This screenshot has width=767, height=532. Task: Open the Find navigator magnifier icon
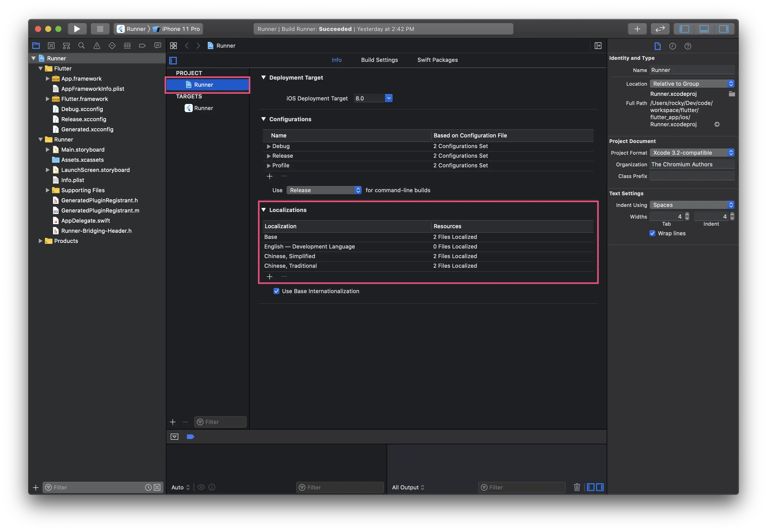point(81,46)
